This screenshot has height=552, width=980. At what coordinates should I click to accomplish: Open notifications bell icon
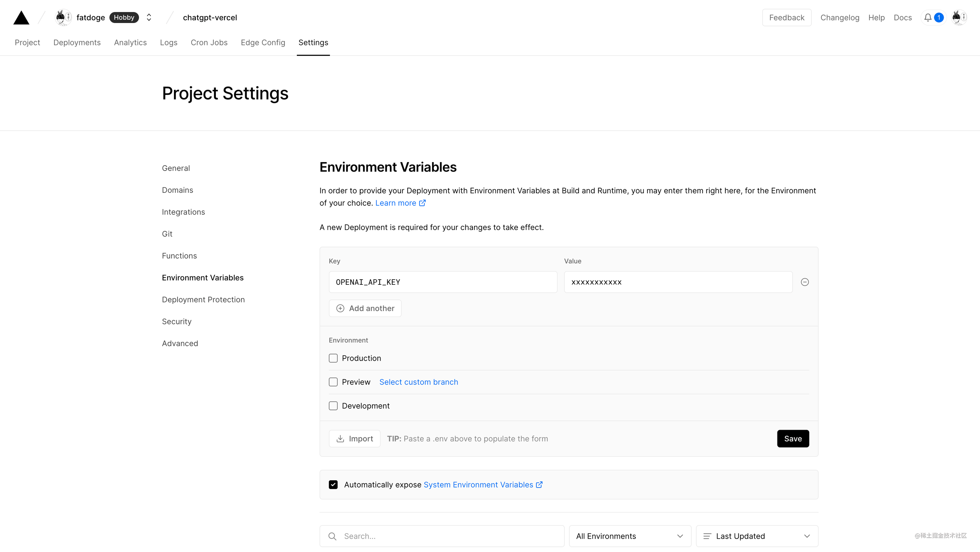pyautogui.click(x=928, y=18)
